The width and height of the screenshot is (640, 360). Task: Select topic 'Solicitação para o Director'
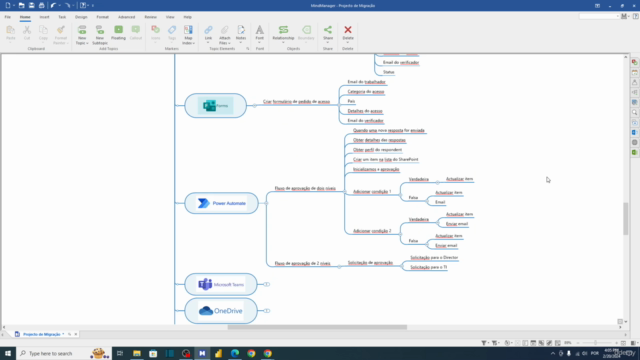434,258
